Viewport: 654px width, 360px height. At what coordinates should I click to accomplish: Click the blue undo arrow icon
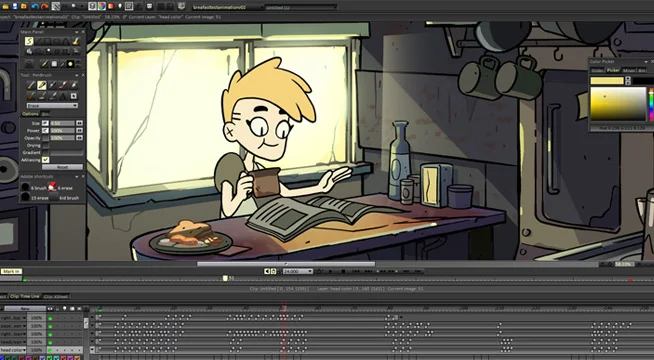click(x=35, y=6)
